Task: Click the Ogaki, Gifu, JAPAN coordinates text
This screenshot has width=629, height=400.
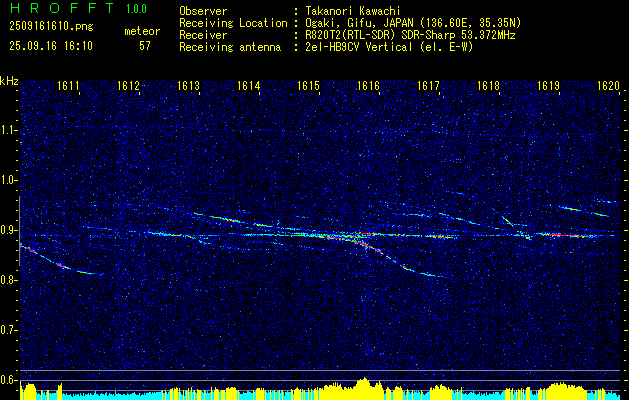Action: coord(413,23)
